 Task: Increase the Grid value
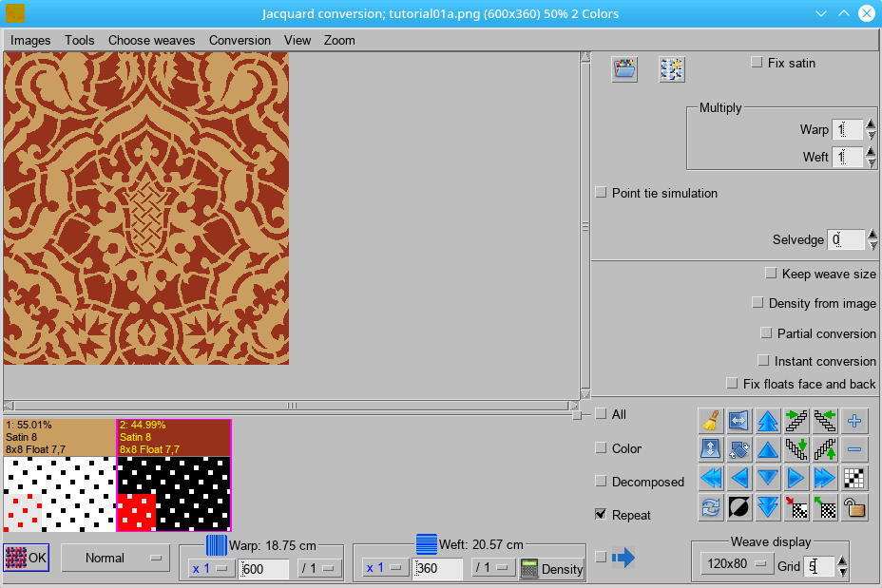click(x=842, y=561)
